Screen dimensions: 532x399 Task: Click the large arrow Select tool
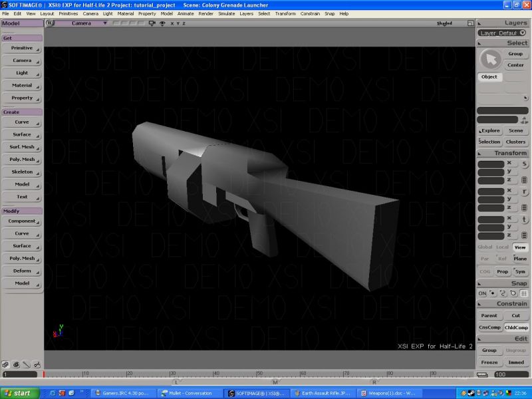490,60
